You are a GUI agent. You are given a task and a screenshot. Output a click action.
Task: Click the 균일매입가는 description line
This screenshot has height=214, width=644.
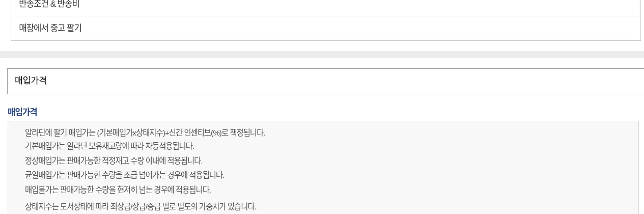(x=125, y=175)
